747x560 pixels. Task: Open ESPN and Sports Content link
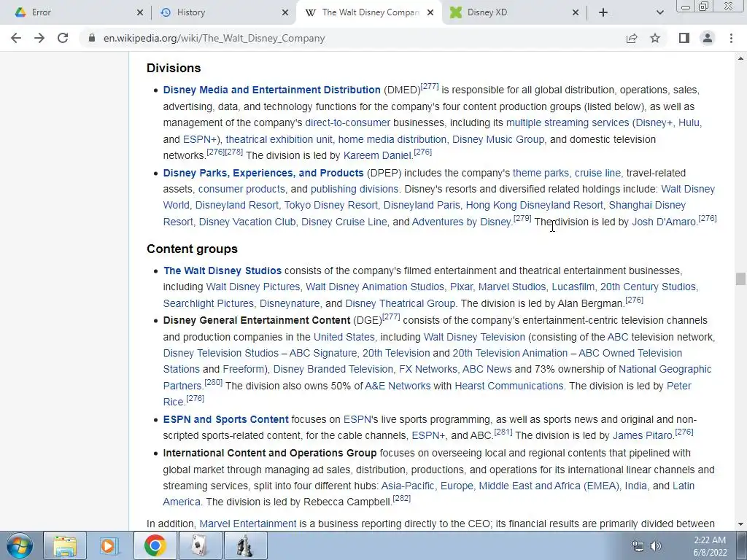(226, 419)
